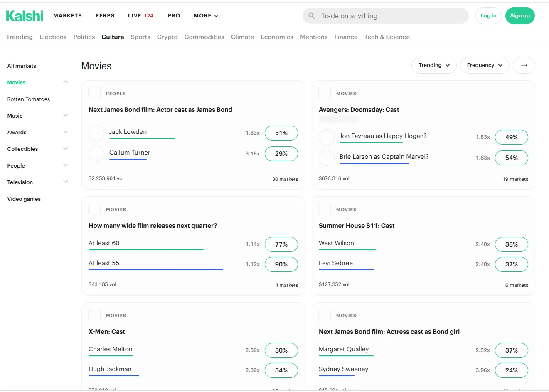Select the 37% button for Margaret Qualley

512,350
